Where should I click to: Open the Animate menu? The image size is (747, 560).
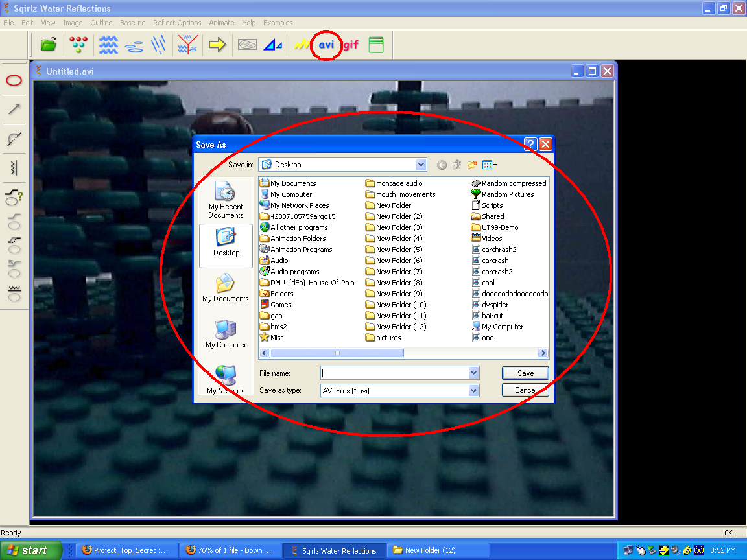coord(222,23)
